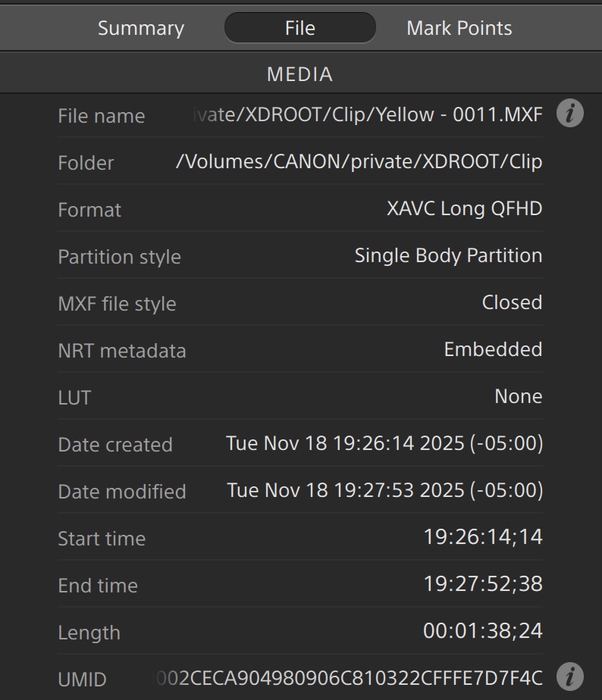
Task: Click the End time 19:27:52;38 value
Action: [483, 584]
